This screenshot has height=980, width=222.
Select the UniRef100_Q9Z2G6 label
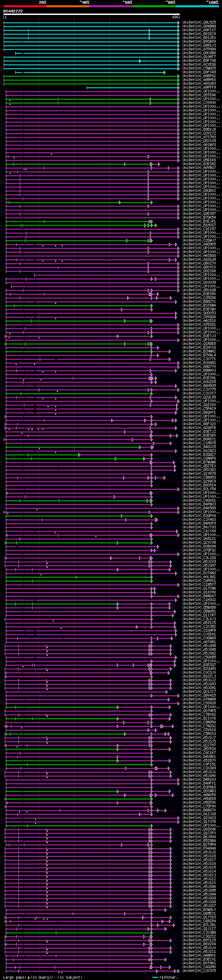click(x=199, y=271)
